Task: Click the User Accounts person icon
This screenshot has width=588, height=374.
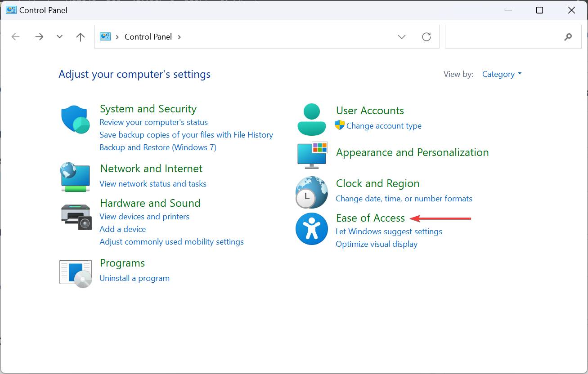Action: (312, 119)
